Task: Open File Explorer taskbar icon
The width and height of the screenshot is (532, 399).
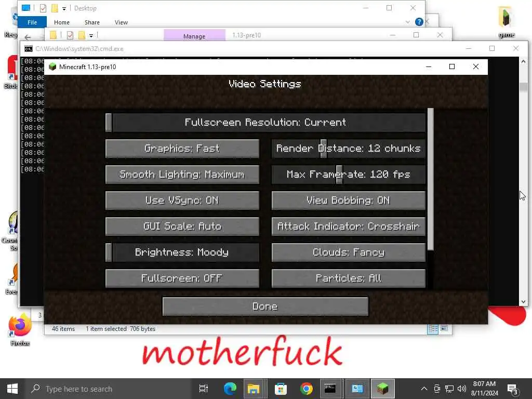Action: tap(253, 389)
